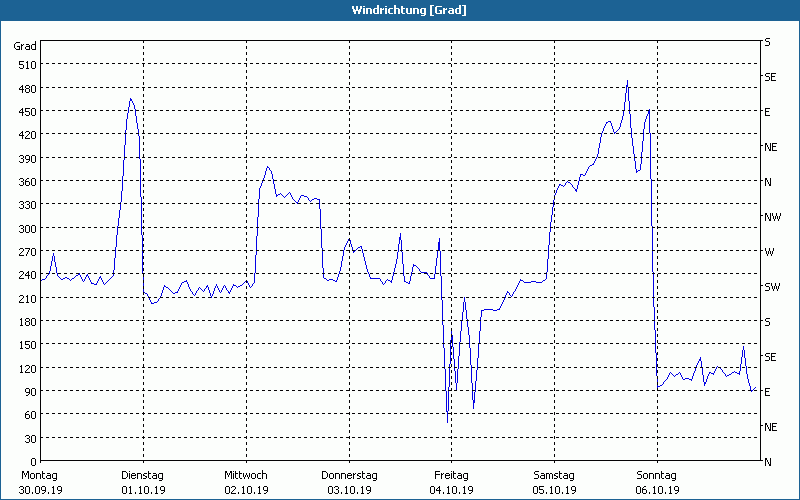Select the 210 y-axis value
This screenshot has width=800, height=500.
[x=28, y=298]
